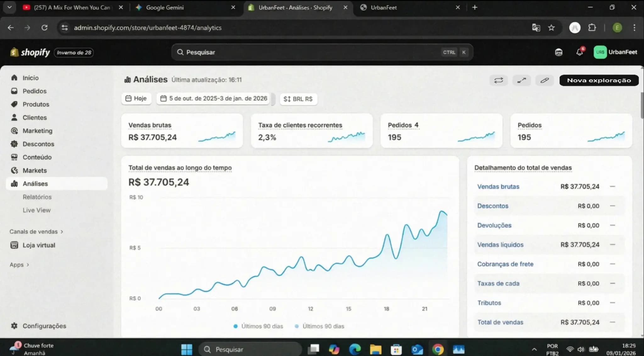This screenshot has height=356, width=644.
Task: Click the Conteúdo sidebar icon
Action: click(x=14, y=157)
